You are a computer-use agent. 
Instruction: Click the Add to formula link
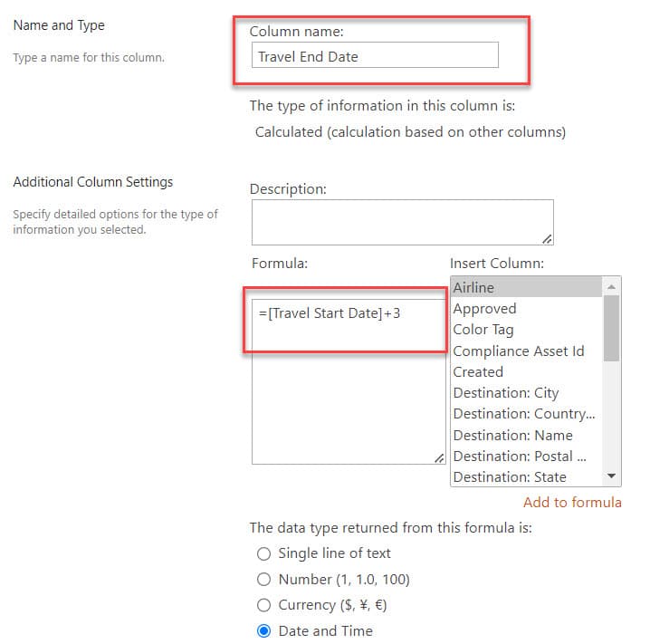pyautogui.click(x=572, y=502)
